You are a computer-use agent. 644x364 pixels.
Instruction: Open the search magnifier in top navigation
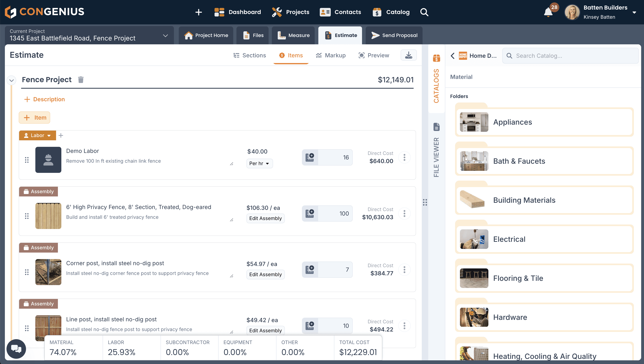click(x=424, y=12)
